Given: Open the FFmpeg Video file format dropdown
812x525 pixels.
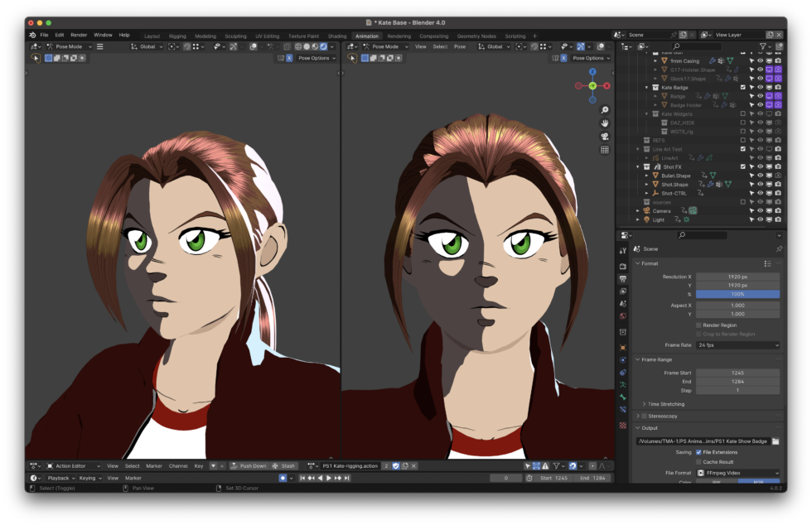Looking at the screenshot, I should [x=737, y=473].
